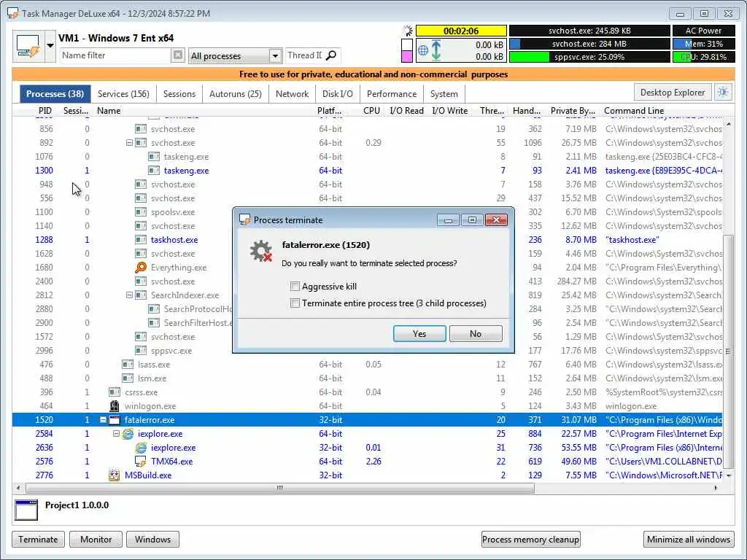The image size is (747, 560).
Task: Click the network globe icon
Action: [x=422, y=50]
